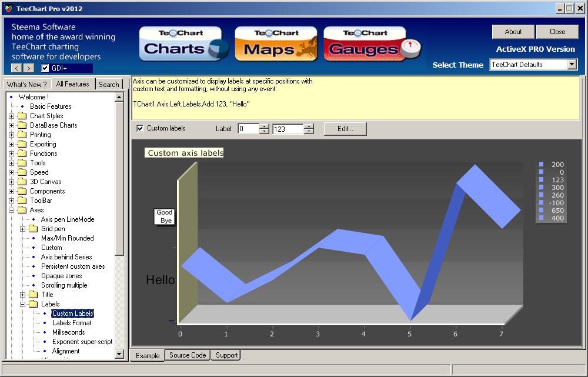Uncheck the Custom labels checkbox
Image resolution: width=588 pixels, height=377 pixels.
140,128
